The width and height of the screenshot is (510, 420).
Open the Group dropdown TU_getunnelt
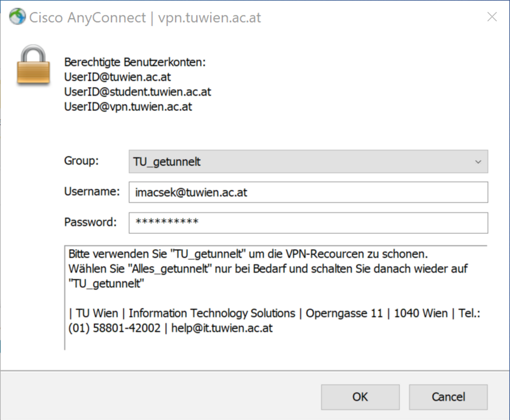[x=308, y=161]
